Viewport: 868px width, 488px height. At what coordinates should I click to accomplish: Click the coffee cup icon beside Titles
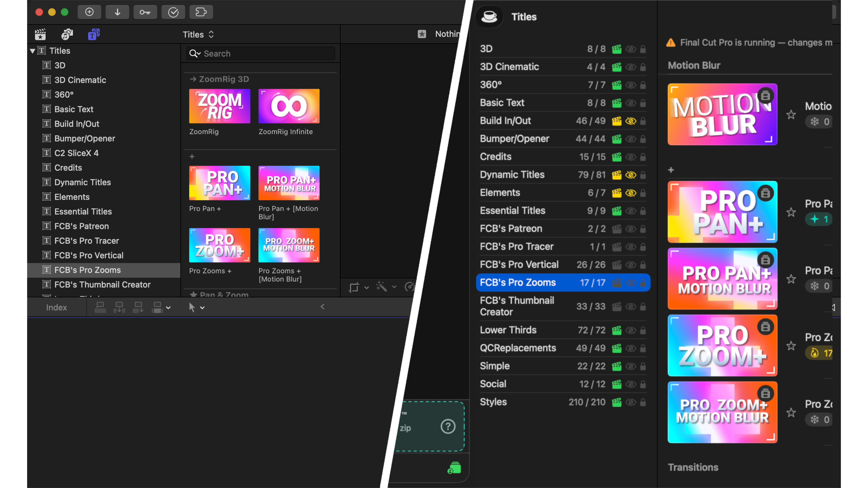(x=489, y=16)
